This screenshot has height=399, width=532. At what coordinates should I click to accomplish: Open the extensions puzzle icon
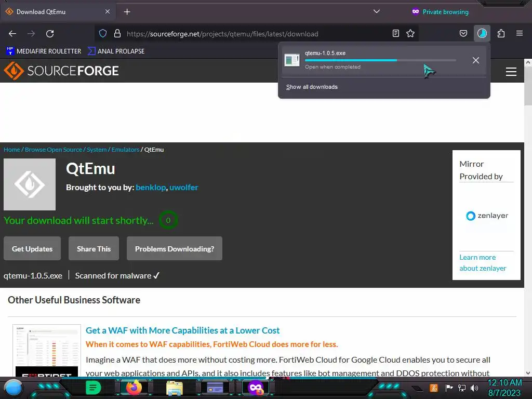(501, 33)
